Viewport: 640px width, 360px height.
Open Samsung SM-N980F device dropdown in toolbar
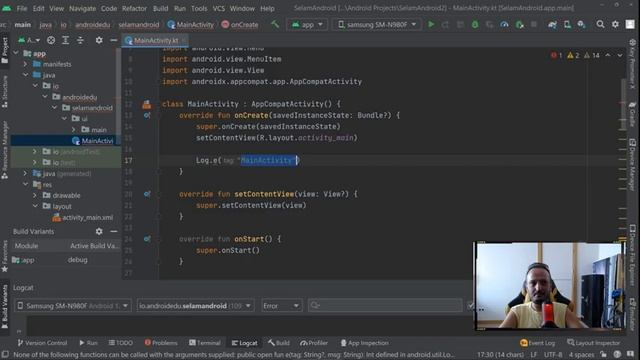click(377, 24)
